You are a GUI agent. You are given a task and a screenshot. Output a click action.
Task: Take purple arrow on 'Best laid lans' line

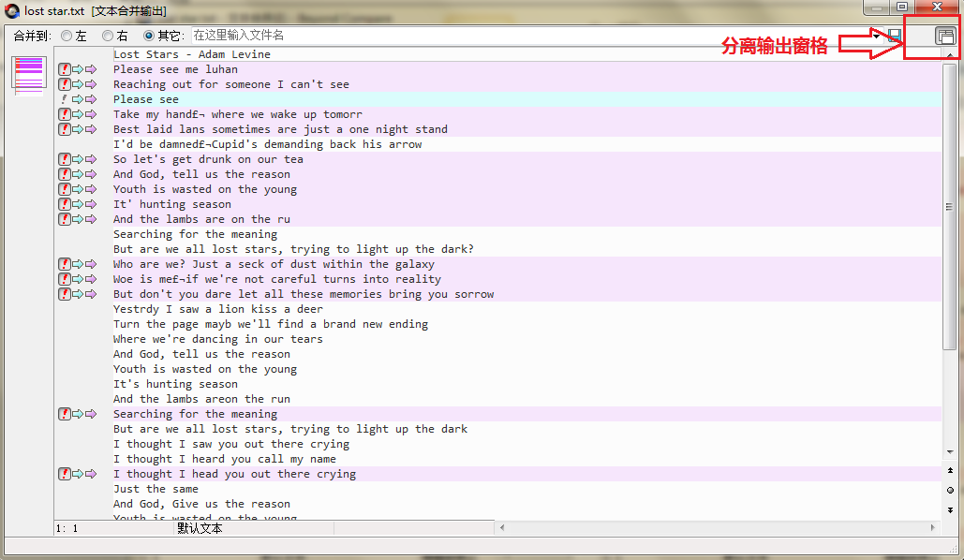point(91,129)
